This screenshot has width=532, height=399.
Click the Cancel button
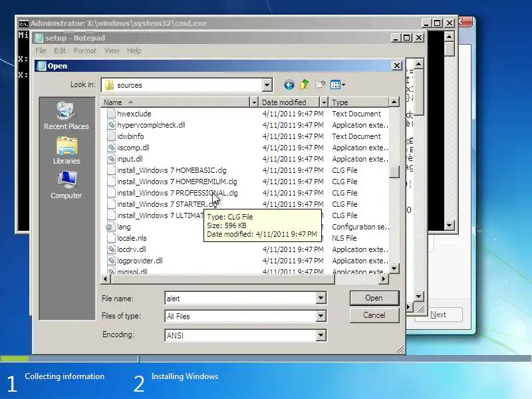click(x=374, y=315)
